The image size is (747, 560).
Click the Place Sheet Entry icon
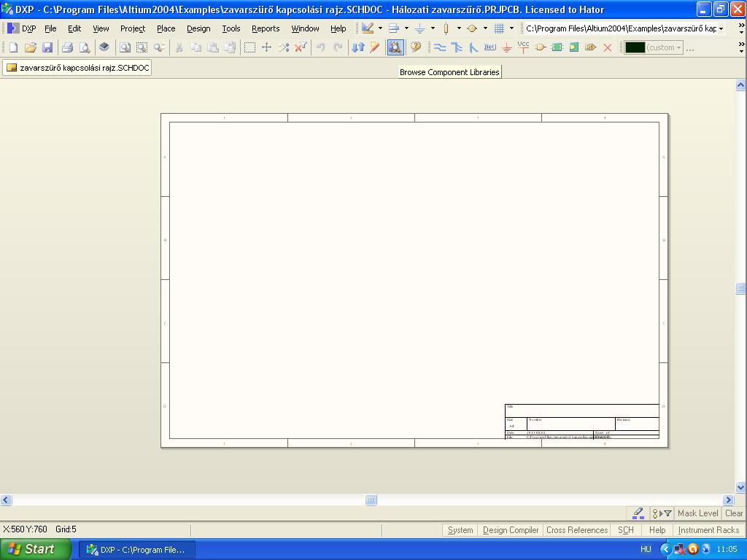click(574, 47)
